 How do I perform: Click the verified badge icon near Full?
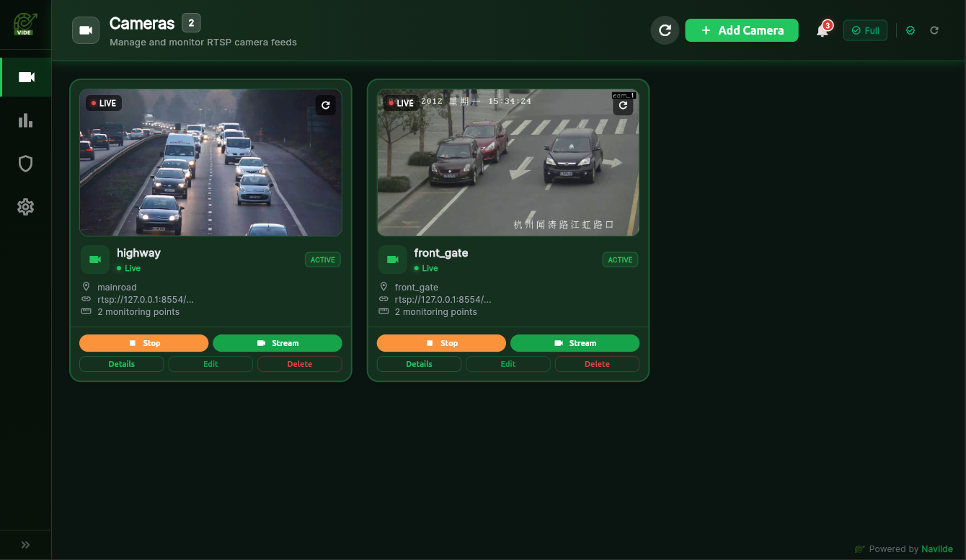pyautogui.click(x=910, y=30)
